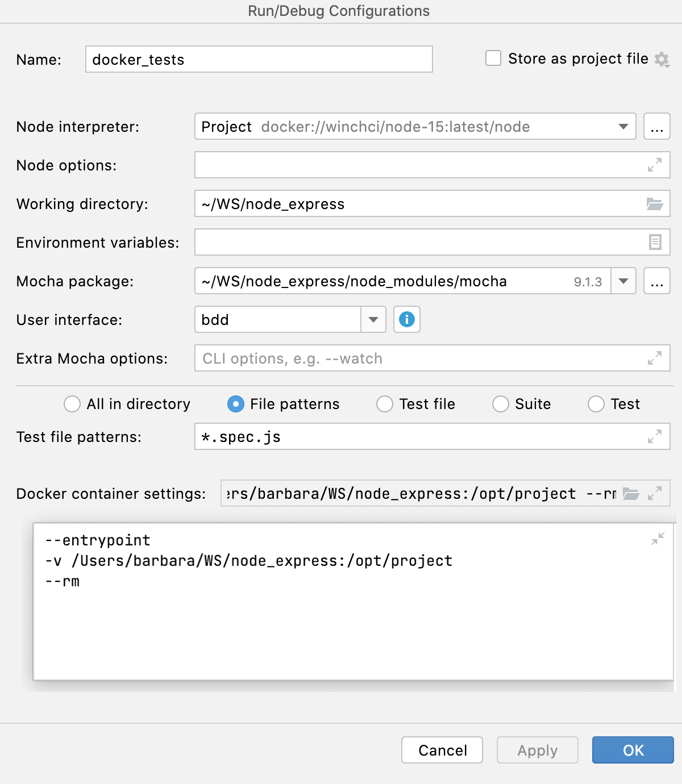
Task: Enable Store as project file
Action: tap(492, 57)
